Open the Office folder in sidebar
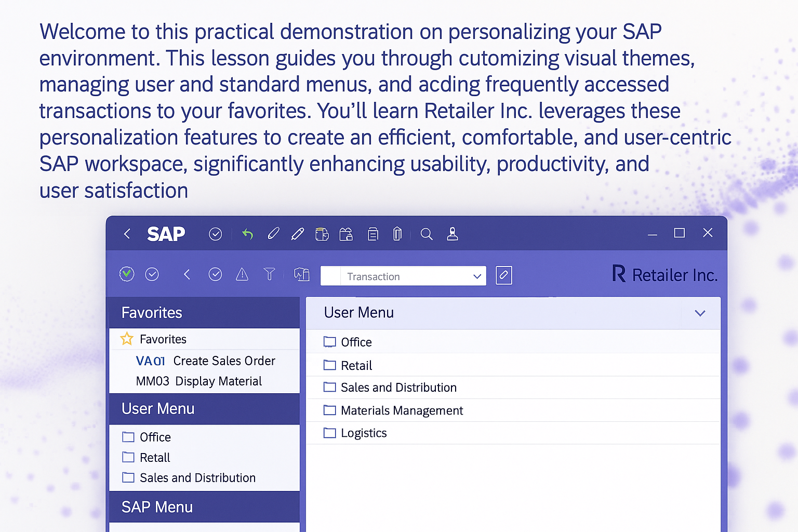798x532 pixels. click(x=147, y=437)
